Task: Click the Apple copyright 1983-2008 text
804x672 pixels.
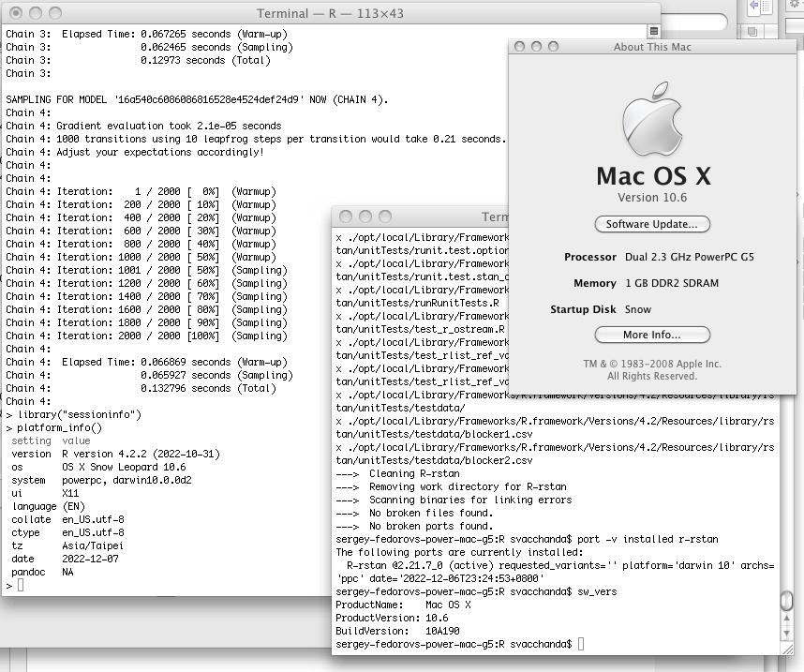Action: pos(652,364)
